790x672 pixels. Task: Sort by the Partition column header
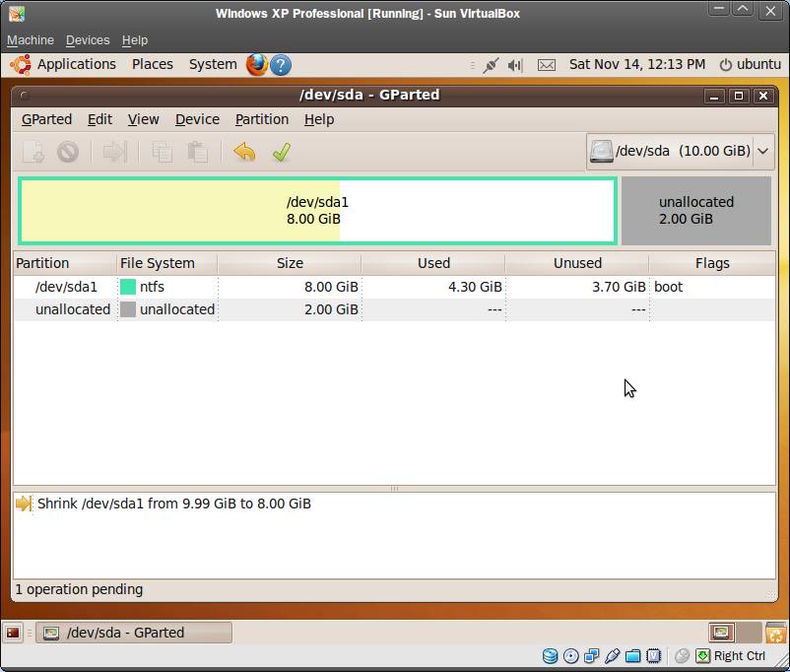pos(64,263)
